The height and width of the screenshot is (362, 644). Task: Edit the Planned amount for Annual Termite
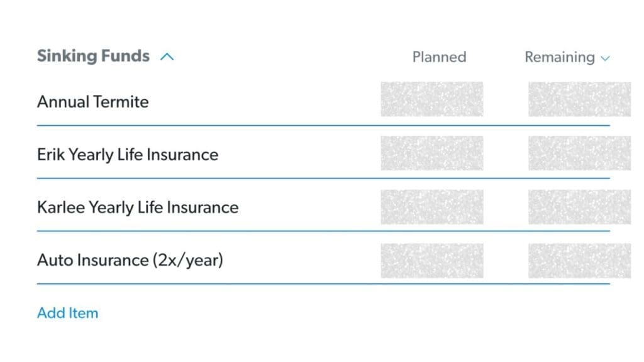pyautogui.click(x=432, y=99)
